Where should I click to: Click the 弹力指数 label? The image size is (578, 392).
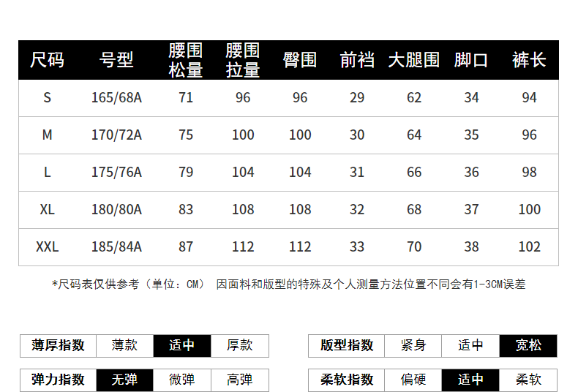(x=59, y=380)
